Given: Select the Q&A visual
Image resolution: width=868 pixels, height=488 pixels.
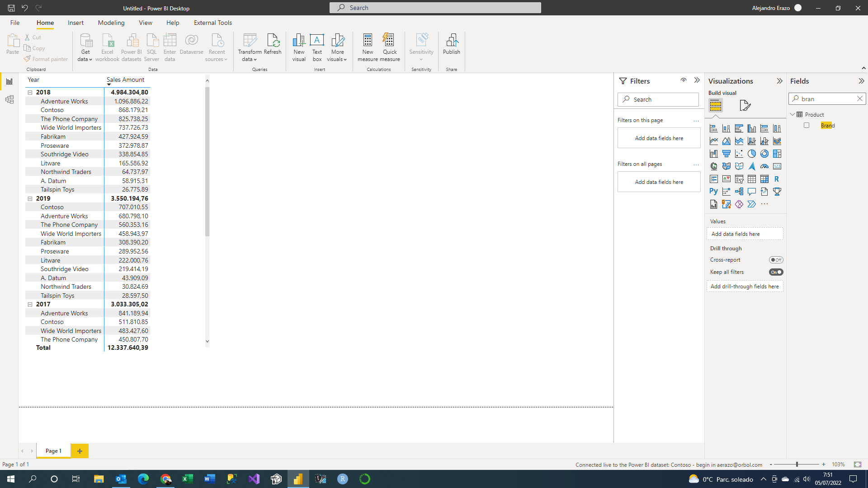Looking at the screenshot, I should point(751,192).
